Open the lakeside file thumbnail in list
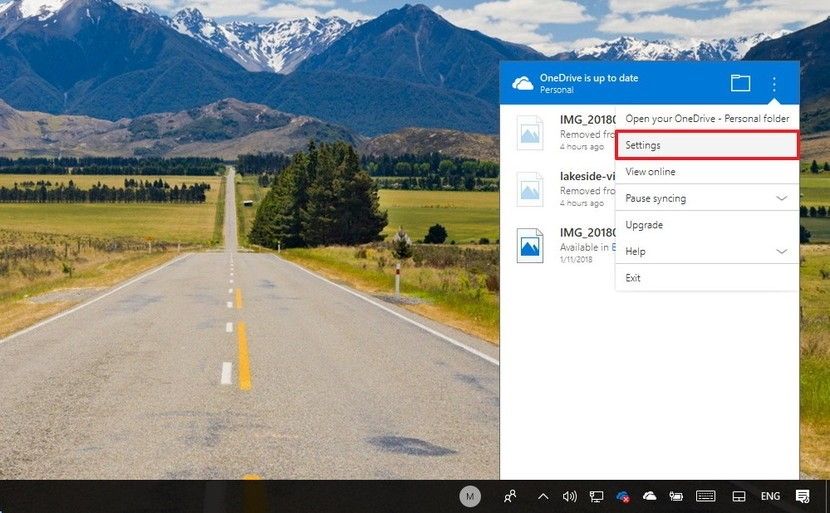Image resolution: width=830 pixels, height=513 pixels. [530, 188]
